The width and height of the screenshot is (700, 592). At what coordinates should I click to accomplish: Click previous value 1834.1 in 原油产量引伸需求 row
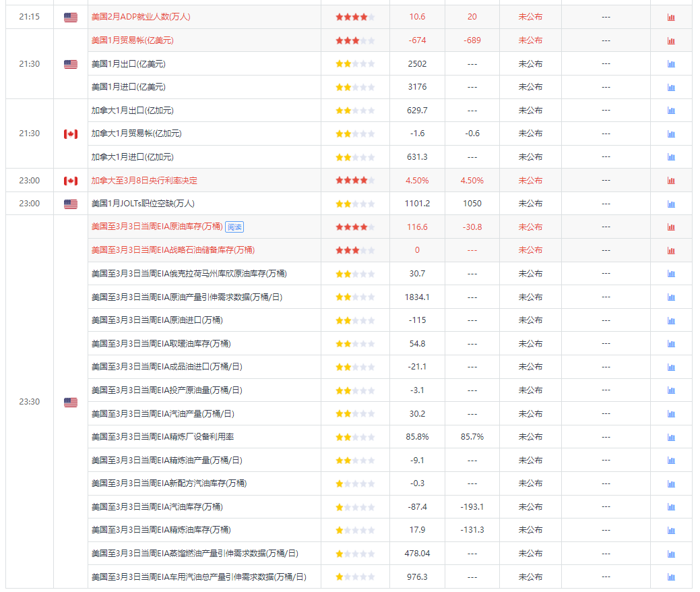click(x=418, y=297)
